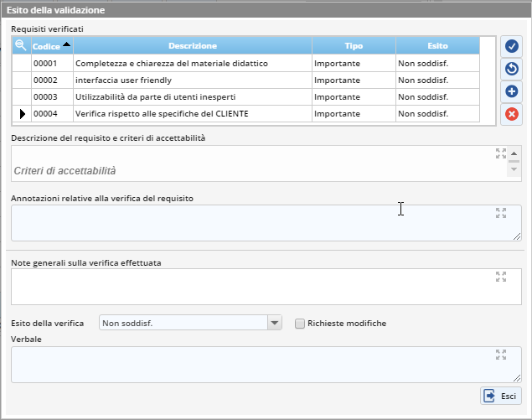This screenshot has height=420, width=532.
Task: Click the red X delete icon
Action: (x=511, y=114)
